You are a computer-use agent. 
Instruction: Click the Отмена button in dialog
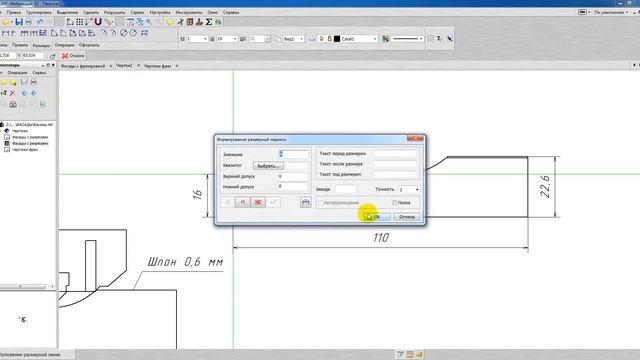click(407, 217)
